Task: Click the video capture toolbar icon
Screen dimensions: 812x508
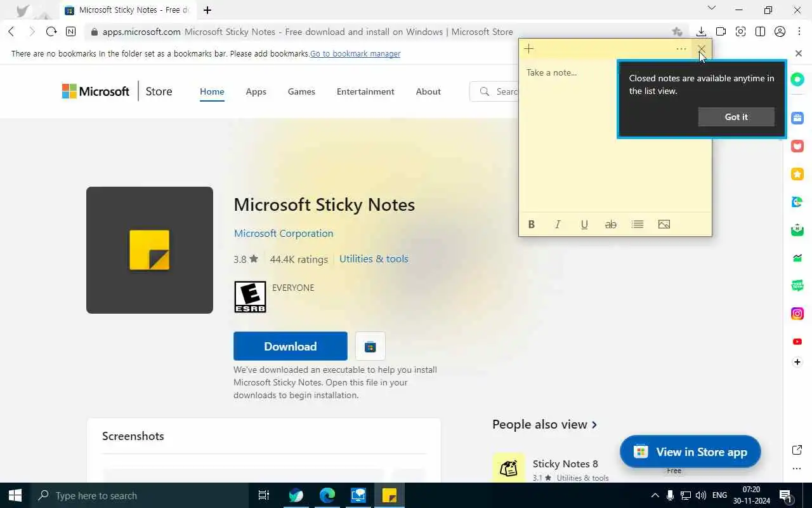Action: click(721, 32)
